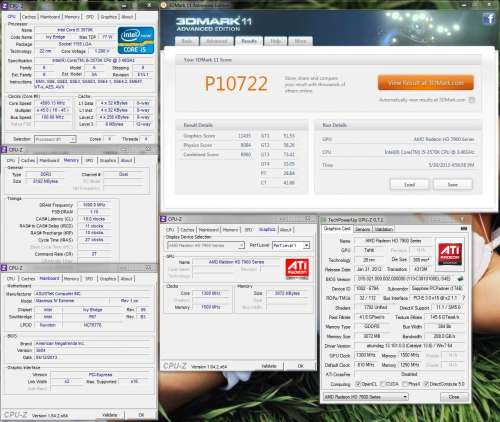Click the Load button in Run Details

click(x=409, y=184)
